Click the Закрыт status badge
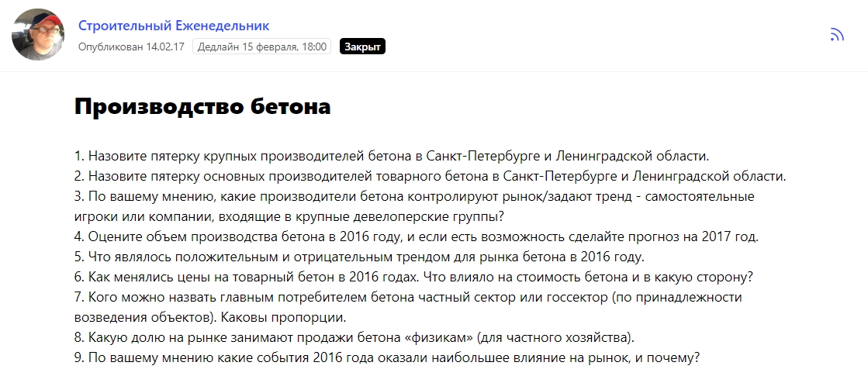This screenshot has height=383, width=868. (362, 47)
